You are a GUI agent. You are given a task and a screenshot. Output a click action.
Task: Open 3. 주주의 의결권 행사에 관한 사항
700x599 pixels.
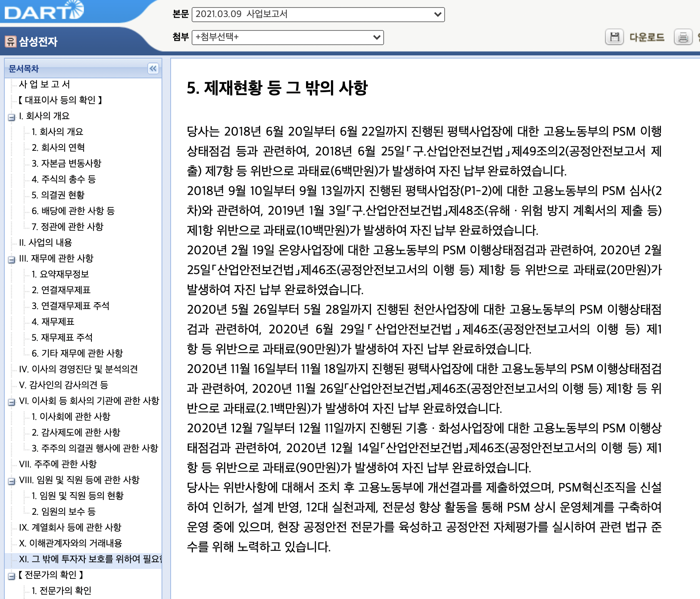[95, 448]
